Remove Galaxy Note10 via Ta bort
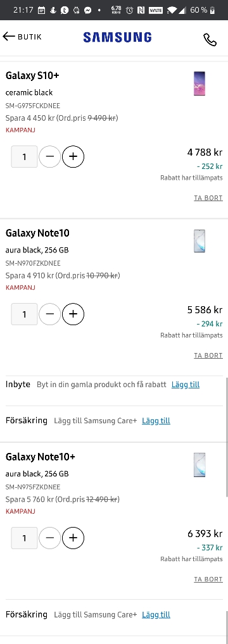This screenshot has width=228, height=644. point(208,356)
